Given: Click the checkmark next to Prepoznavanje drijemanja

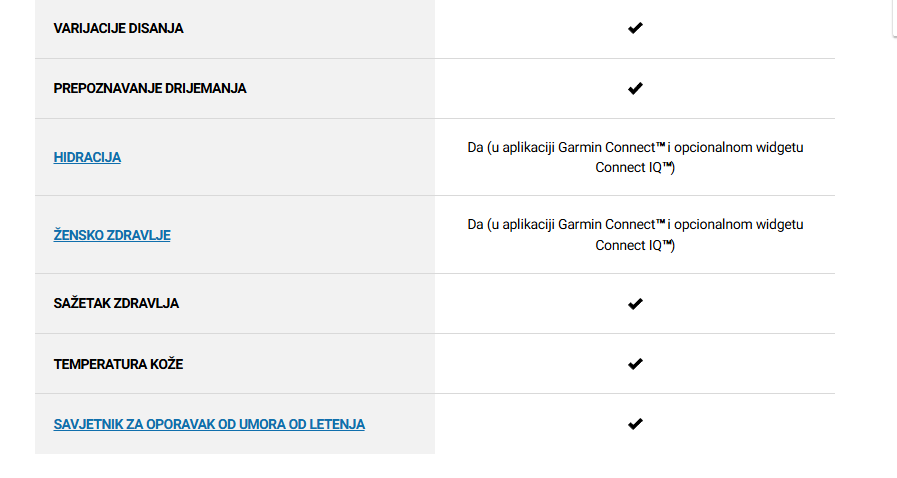Looking at the screenshot, I should [x=635, y=89].
